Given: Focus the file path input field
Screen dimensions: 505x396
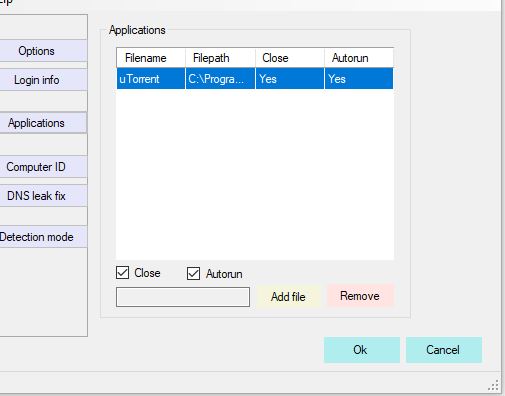Looking at the screenshot, I should 183,297.
